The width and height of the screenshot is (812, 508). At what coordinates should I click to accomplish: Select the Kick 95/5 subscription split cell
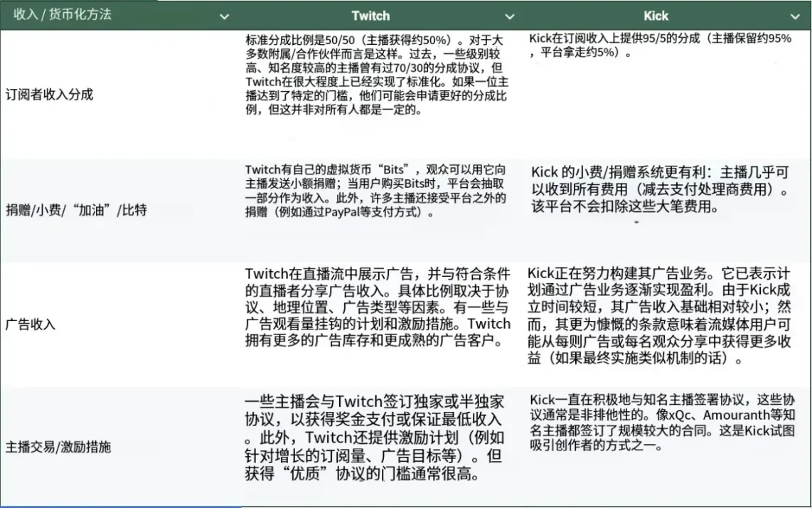[x=661, y=46]
